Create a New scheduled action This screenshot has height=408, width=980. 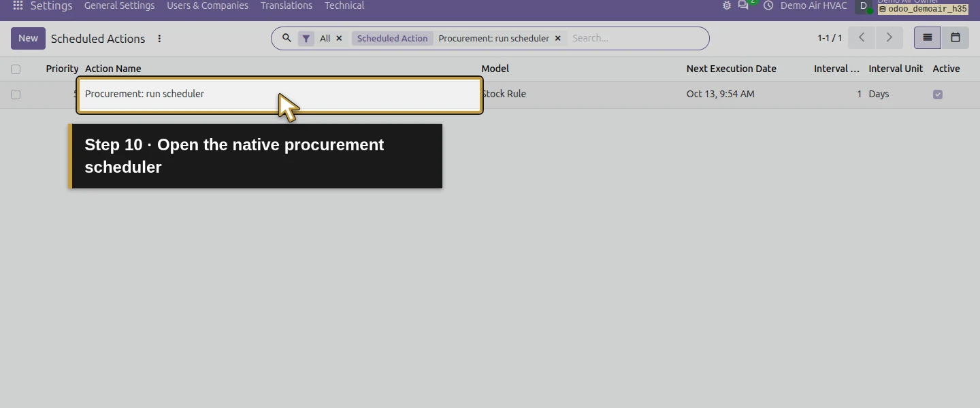tap(28, 38)
